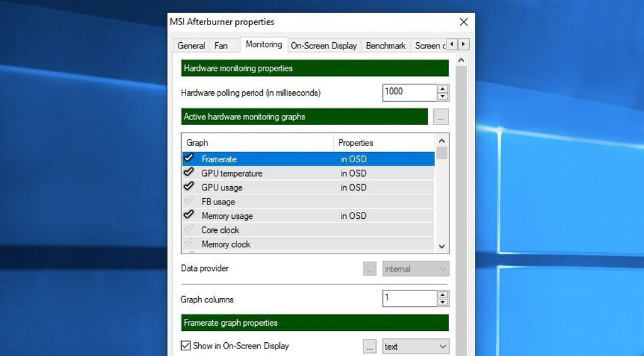Image resolution: width=644 pixels, height=356 pixels.
Task: Select the Framerate row in graph list
Action: pos(308,159)
